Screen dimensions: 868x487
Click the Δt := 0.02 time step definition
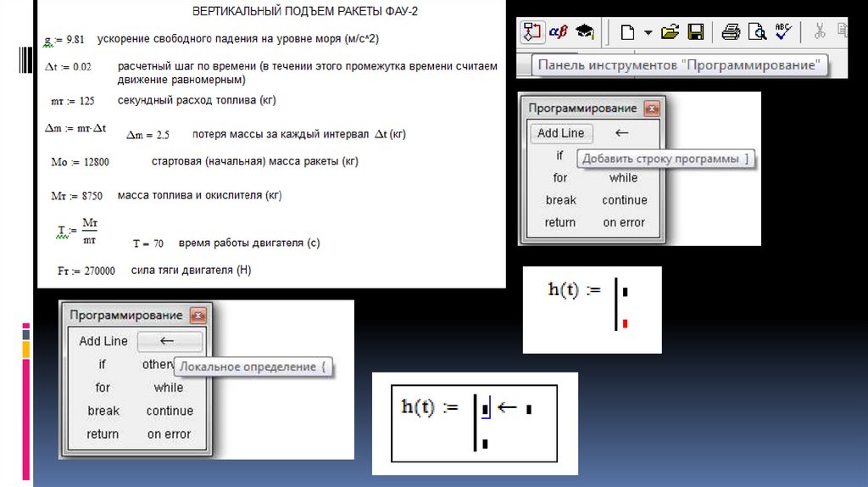68,66
